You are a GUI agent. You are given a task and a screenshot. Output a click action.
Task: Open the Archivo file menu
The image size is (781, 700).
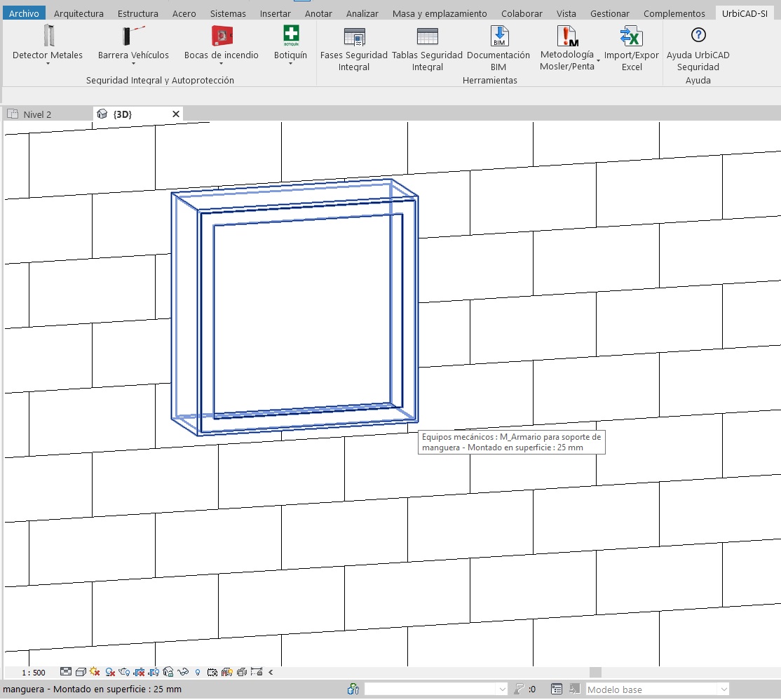[x=24, y=13]
